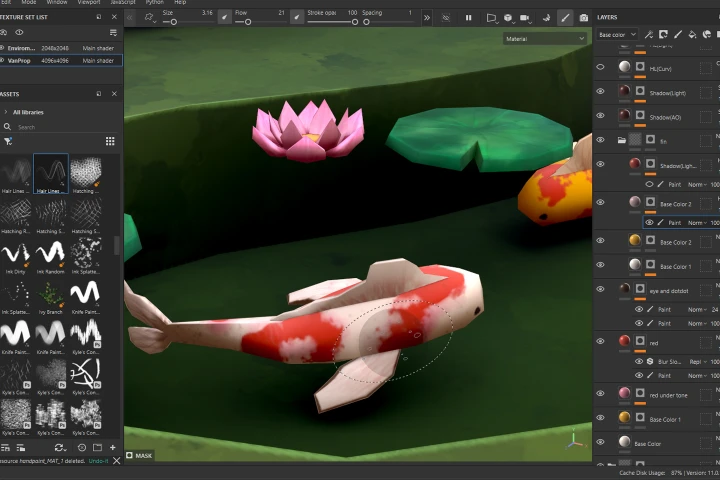This screenshot has height=480, width=720.
Task: Toggle pen pressure for Size
Action: coord(225,17)
